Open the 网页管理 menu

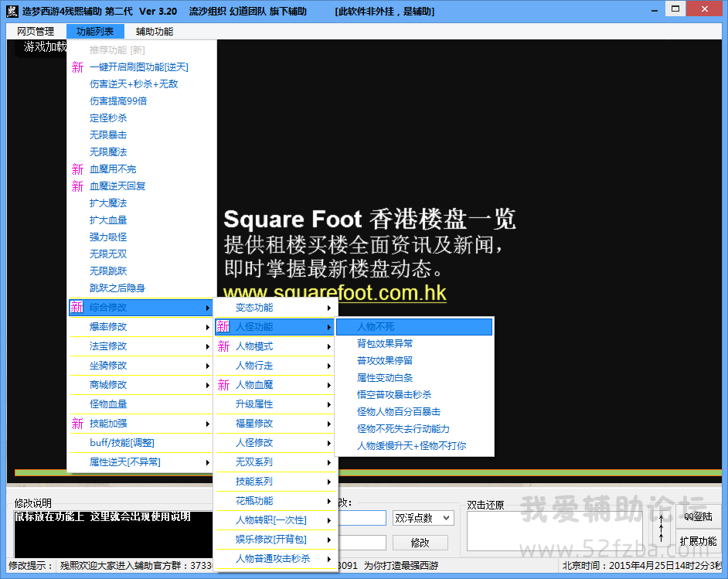(x=36, y=32)
